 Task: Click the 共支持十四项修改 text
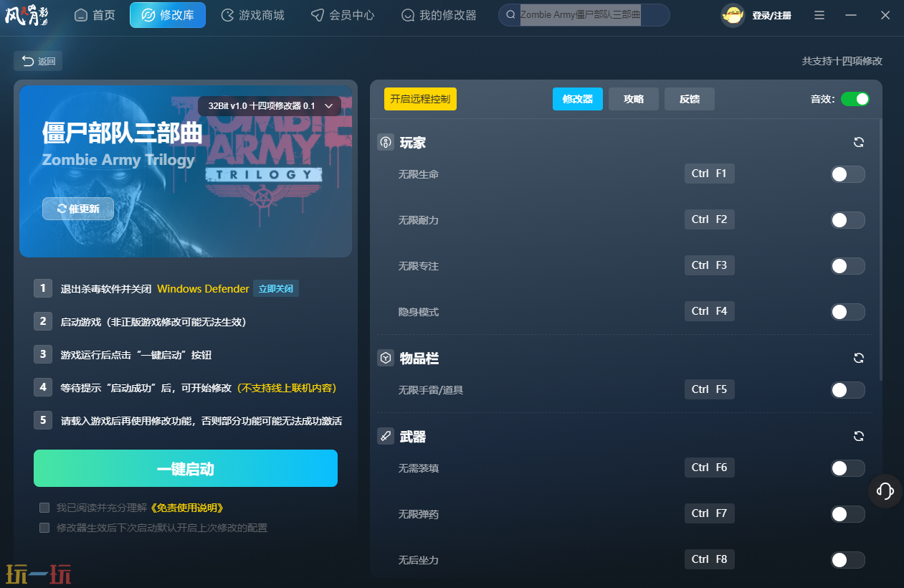[842, 61]
